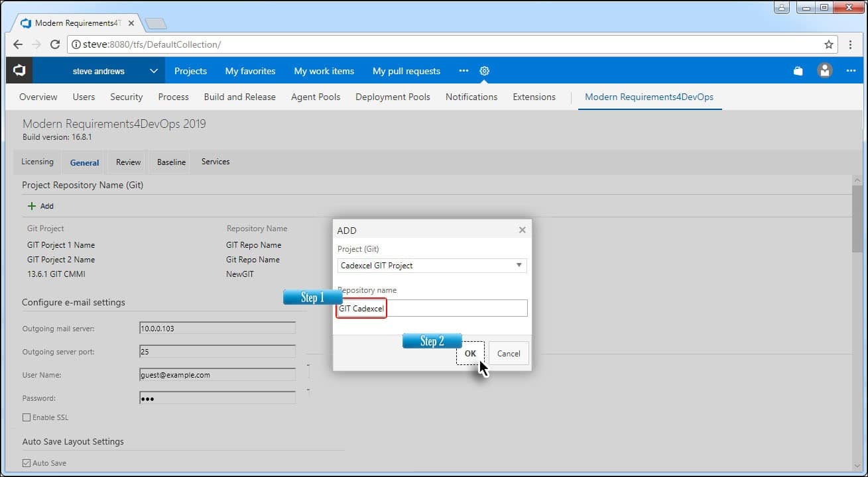The width and height of the screenshot is (868, 477).
Task: Switch to the Review sub-tab
Action: [x=128, y=162]
